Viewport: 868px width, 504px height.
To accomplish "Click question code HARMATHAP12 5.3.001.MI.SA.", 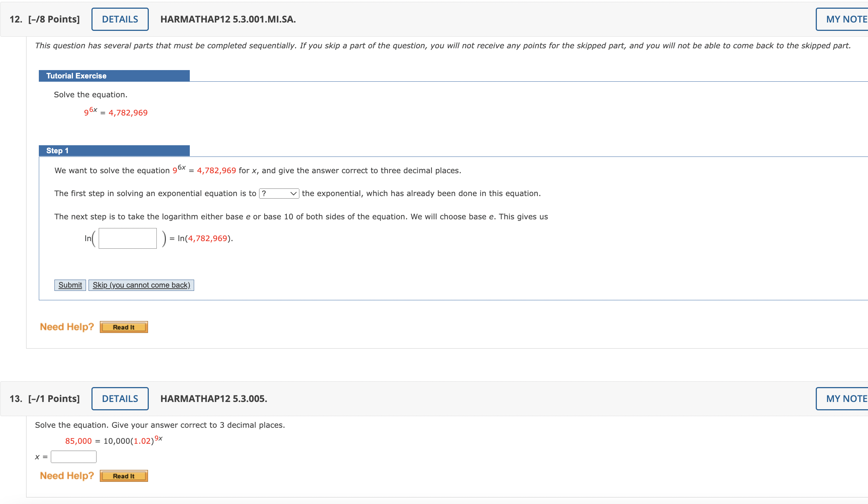I will click(x=228, y=19).
